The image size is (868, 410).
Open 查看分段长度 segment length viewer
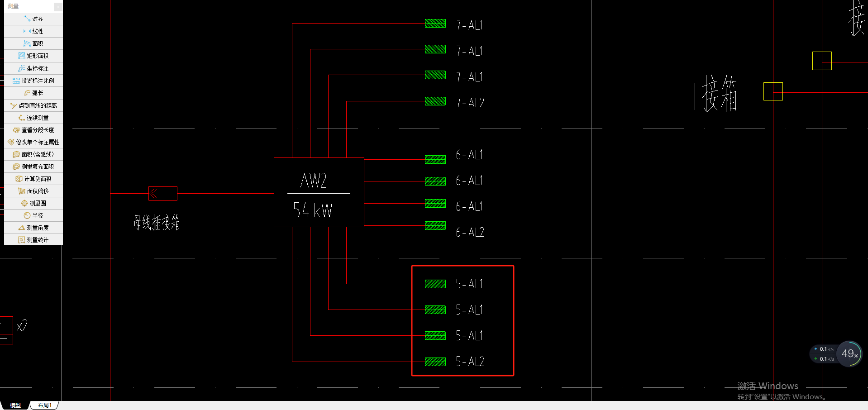[x=33, y=130]
